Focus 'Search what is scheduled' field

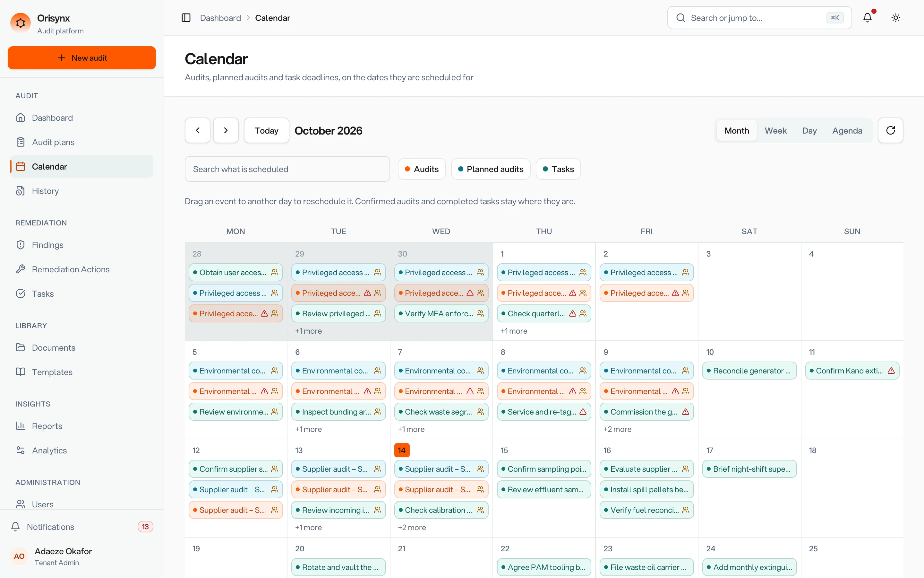point(287,169)
